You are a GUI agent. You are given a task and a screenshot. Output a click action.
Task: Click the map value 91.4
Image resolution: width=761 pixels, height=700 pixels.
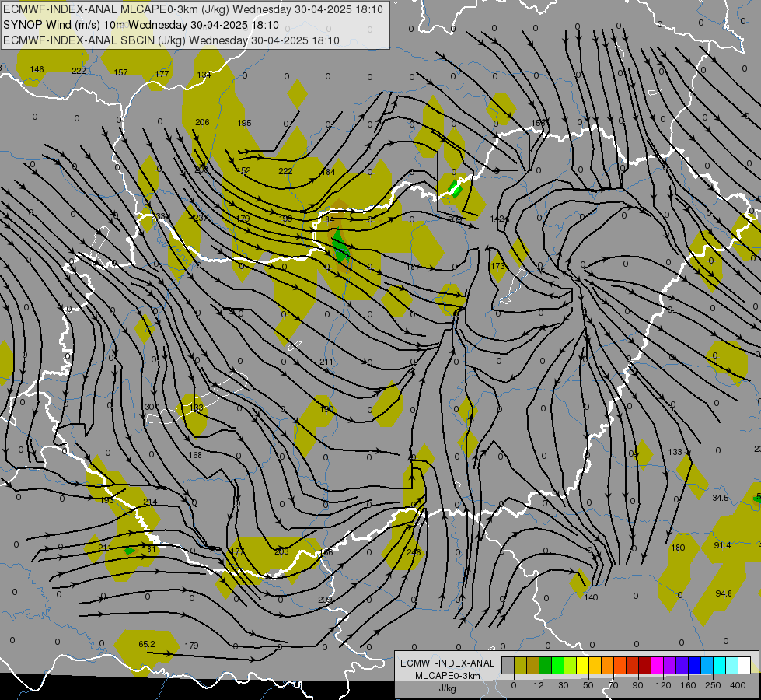click(723, 545)
